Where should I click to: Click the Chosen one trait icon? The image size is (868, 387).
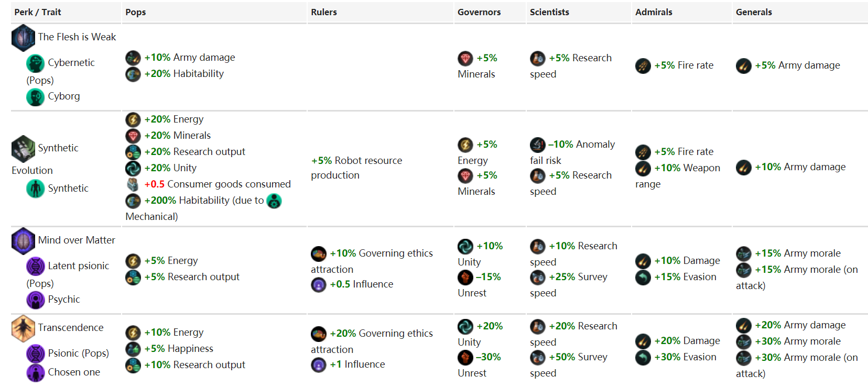point(36,372)
